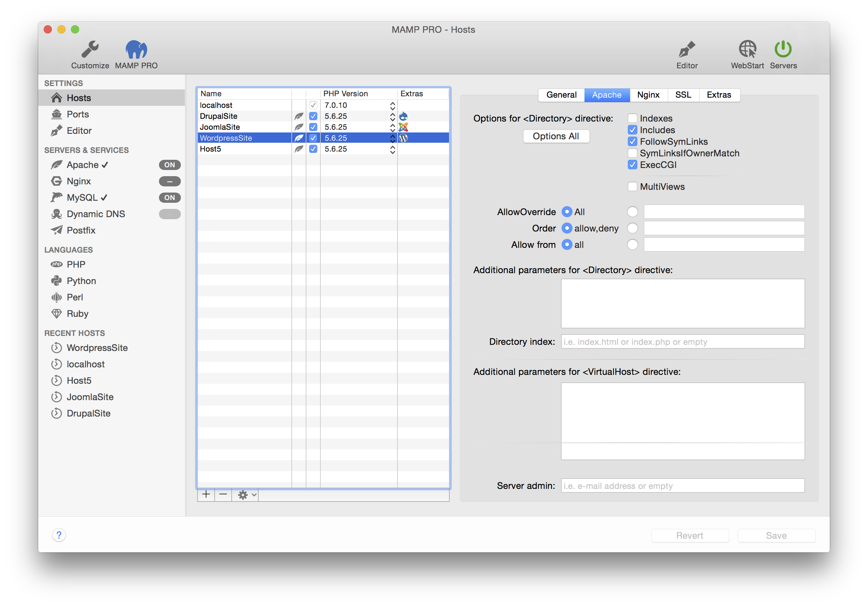This screenshot has width=868, height=607.
Task: Open recent host localhost
Action: pyautogui.click(x=78, y=364)
